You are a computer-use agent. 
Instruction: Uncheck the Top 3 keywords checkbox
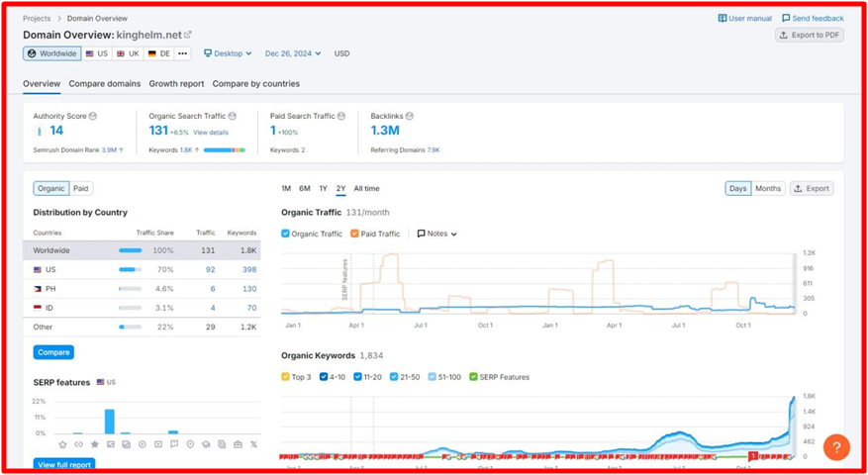[286, 377]
